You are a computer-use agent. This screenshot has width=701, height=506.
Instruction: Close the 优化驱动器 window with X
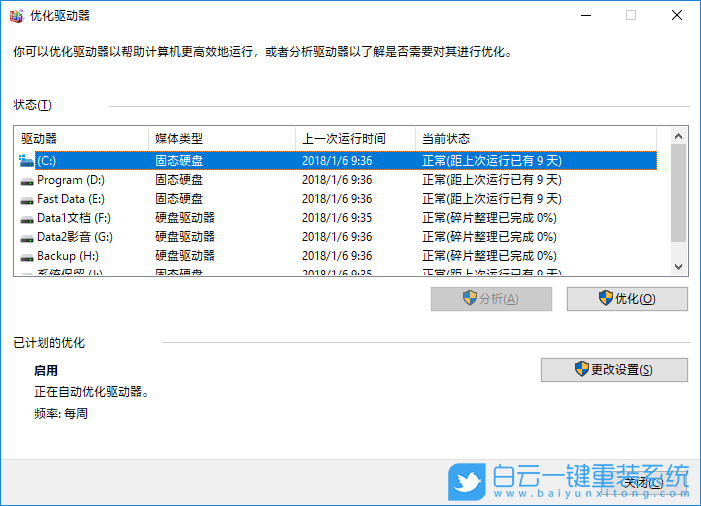pos(677,16)
